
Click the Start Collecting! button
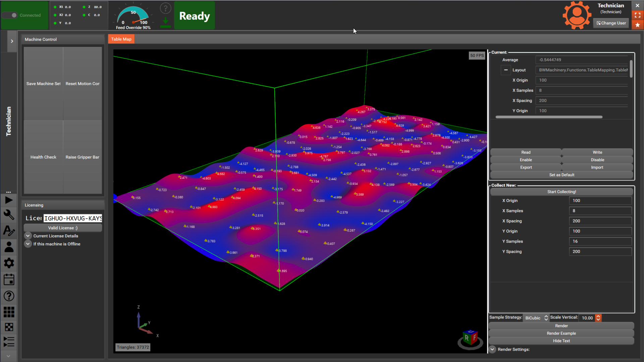pyautogui.click(x=561, y=192)
